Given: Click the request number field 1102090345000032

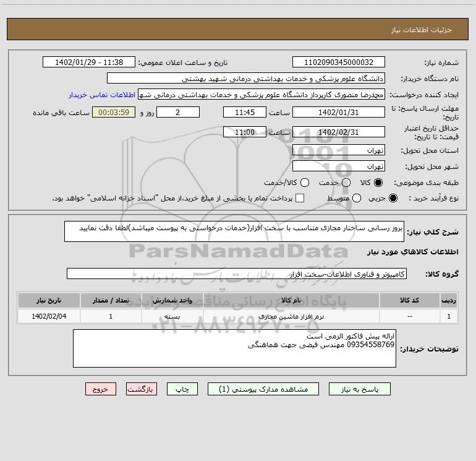Looking at the screenshot, I should tap(339, 62).
